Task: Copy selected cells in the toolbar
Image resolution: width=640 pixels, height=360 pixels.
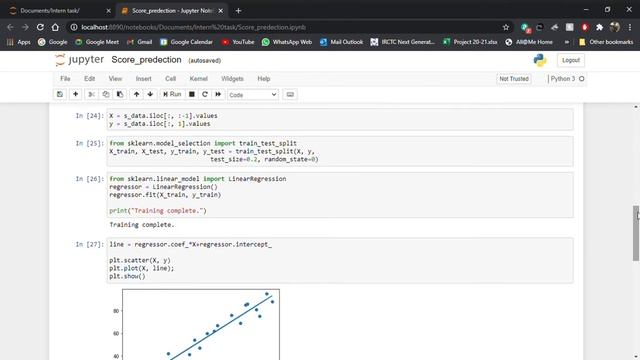Action: coord(106,94)
